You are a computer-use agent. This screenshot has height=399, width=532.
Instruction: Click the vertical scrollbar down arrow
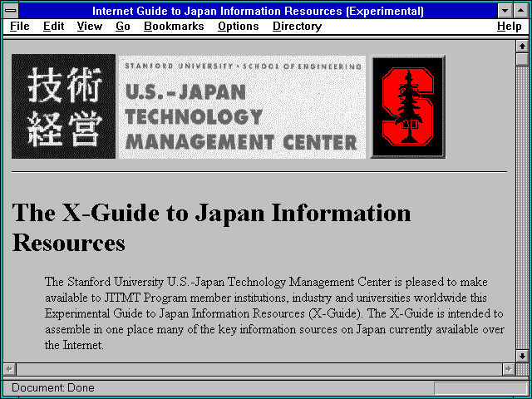point(522,356)
